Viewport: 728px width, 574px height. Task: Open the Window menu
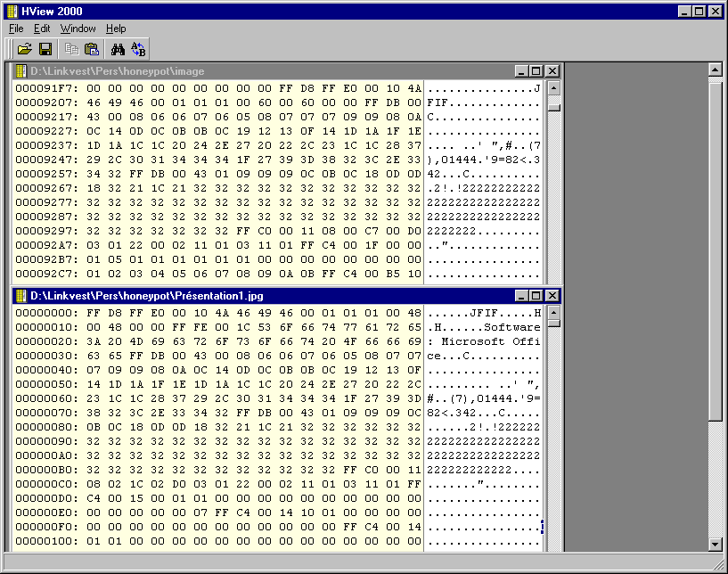pos(78,29)
